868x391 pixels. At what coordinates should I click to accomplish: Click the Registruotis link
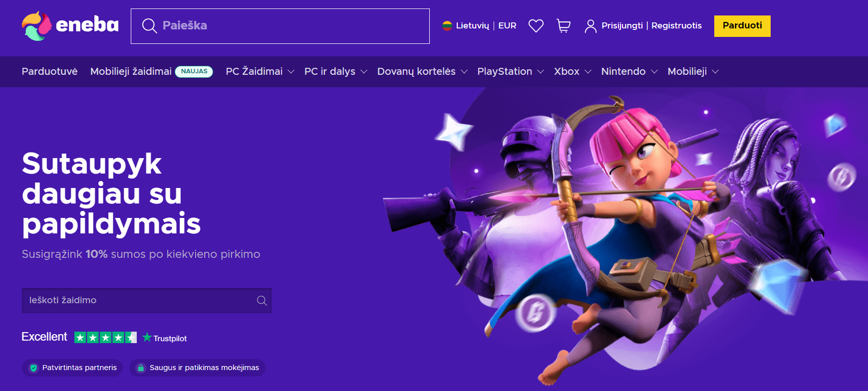point(676,26)
